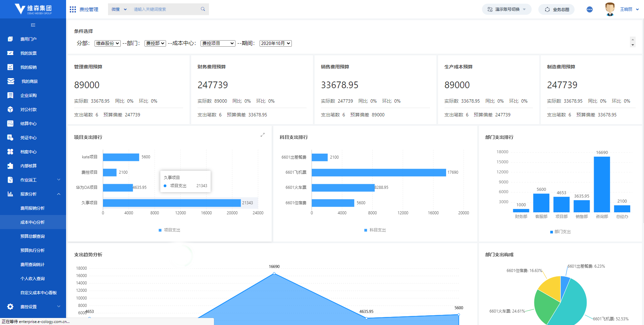Open the 成本中心 dropdown showing 费控项目

click(218, 43)
